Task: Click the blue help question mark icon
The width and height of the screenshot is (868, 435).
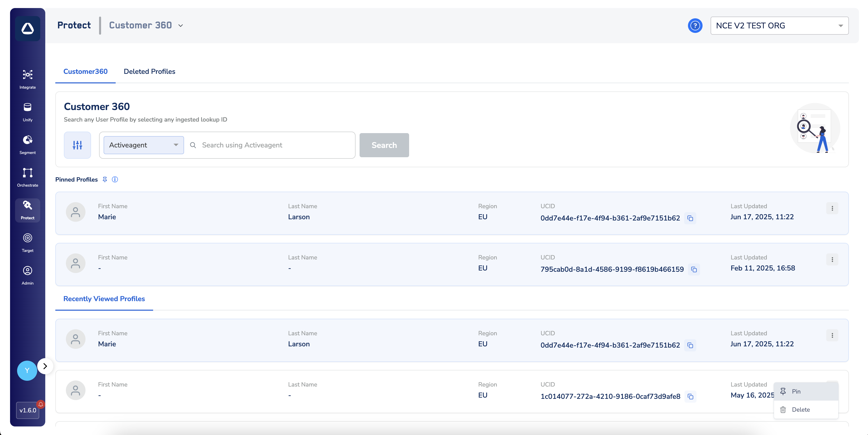Action: (695, 26)
